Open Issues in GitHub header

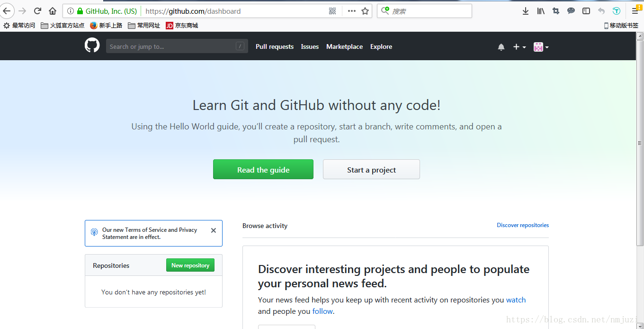click(310, 46)
